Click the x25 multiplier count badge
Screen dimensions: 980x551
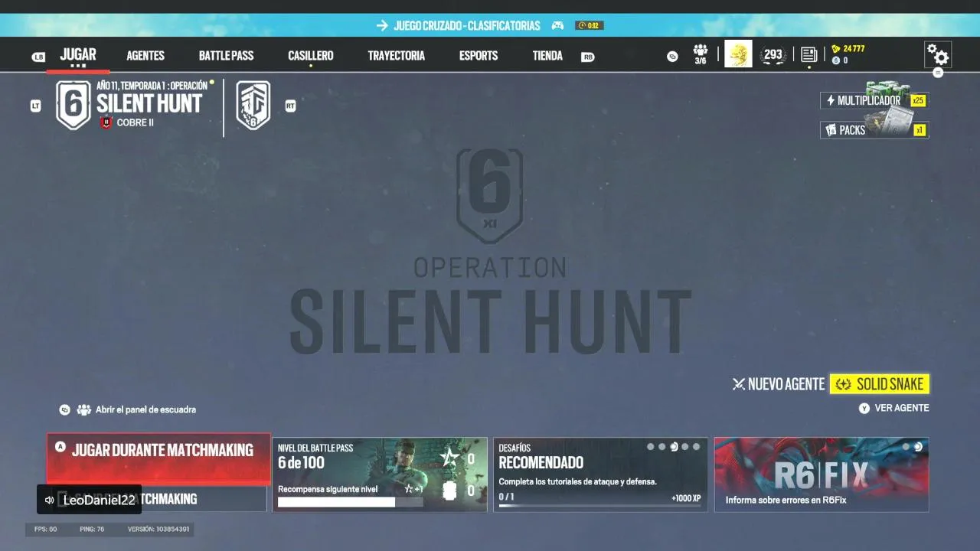click(918, 100)
